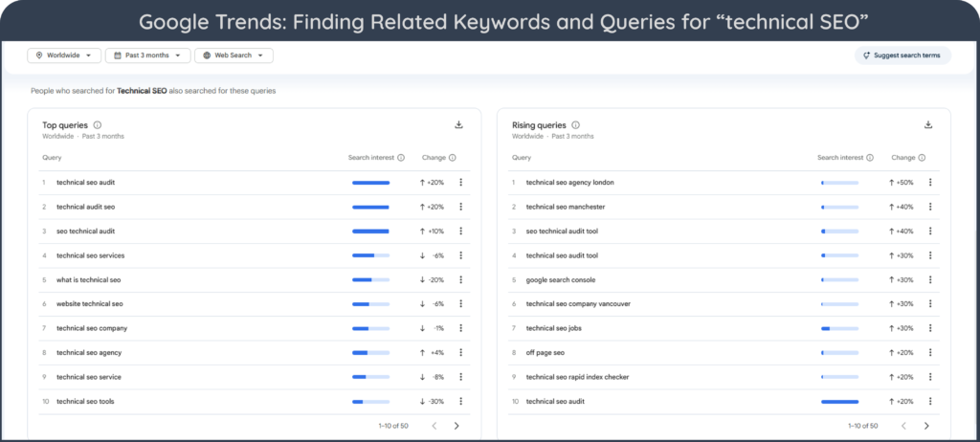The image size is (980, 442).
Task: Click the query 'google search console'
Action: pyautogui.click(x=561, y=279)
